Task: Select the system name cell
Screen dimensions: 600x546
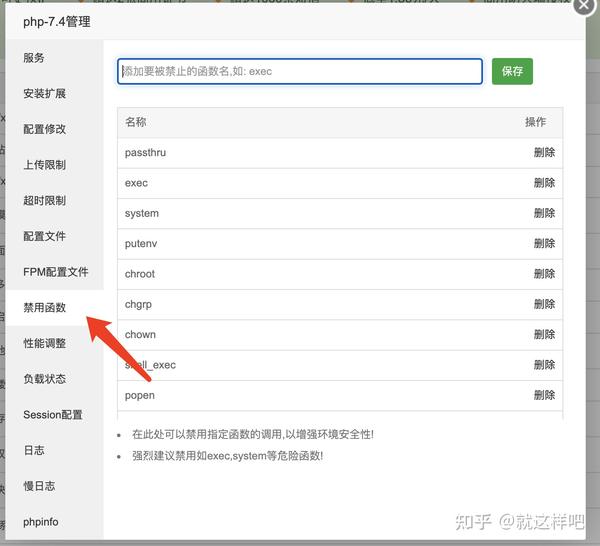Action: coord(142,214)
